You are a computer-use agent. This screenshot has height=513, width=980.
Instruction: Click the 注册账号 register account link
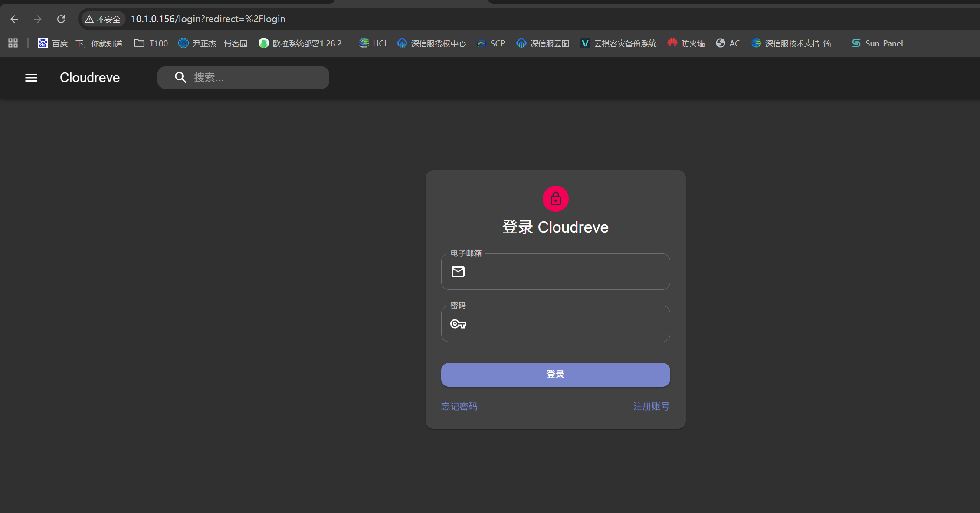point(651,406)
